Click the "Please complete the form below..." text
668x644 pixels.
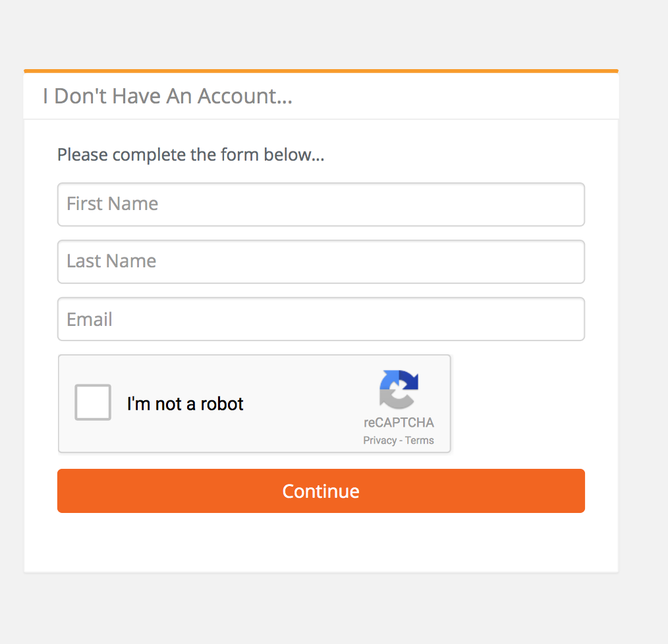click(x=190, y=155)
